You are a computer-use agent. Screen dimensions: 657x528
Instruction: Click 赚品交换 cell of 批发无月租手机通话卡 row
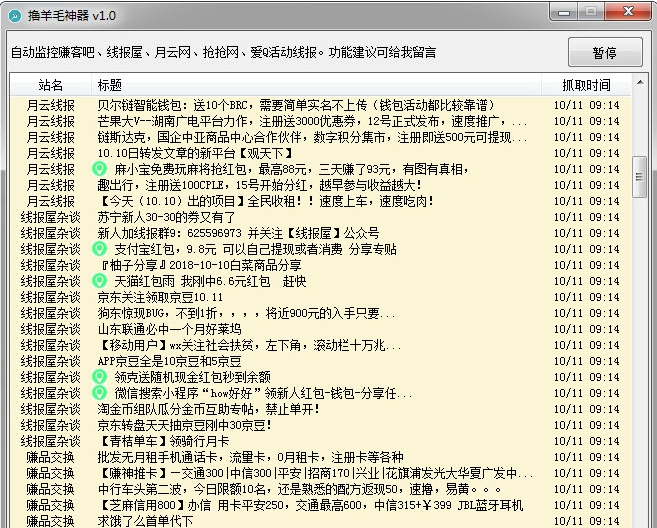[x=51, y=457]
